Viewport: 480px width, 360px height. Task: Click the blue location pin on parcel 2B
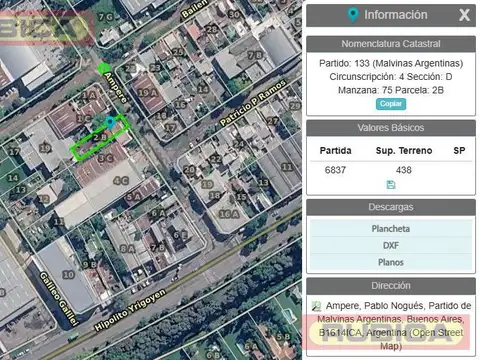click(x=110, y=122)
